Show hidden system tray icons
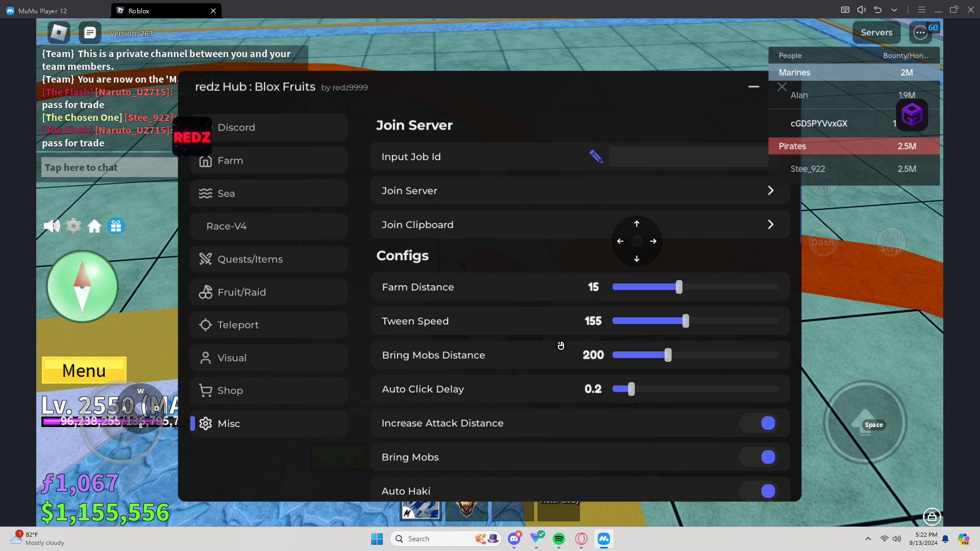 (868, 539)
